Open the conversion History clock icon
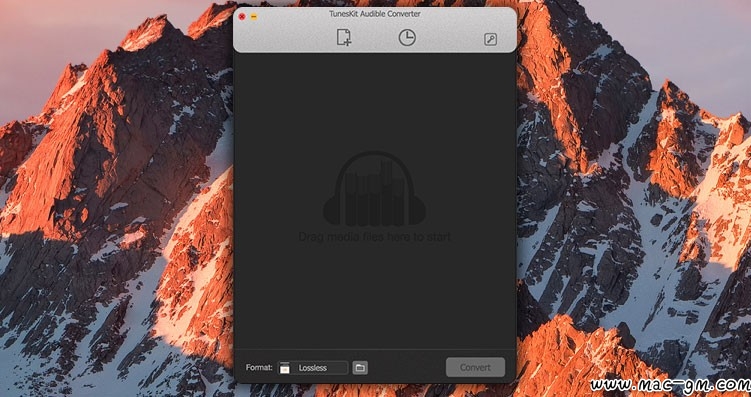The width and height of the screenshot is (751, 397). point(407,38)
